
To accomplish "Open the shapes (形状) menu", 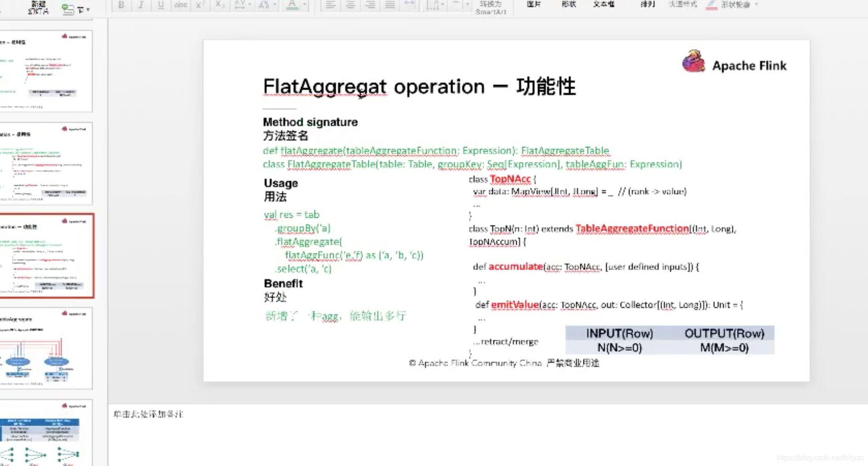I will (x=569, y=4).
